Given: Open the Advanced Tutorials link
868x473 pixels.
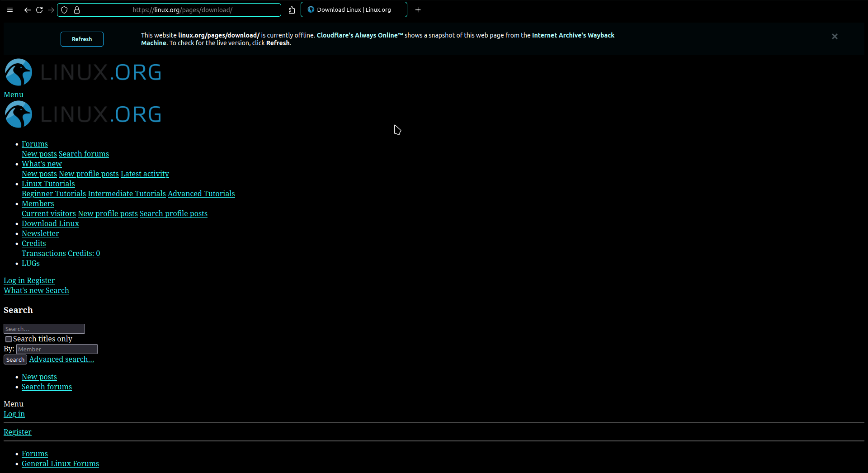Looking at the screenshot, I should [201, 194].
